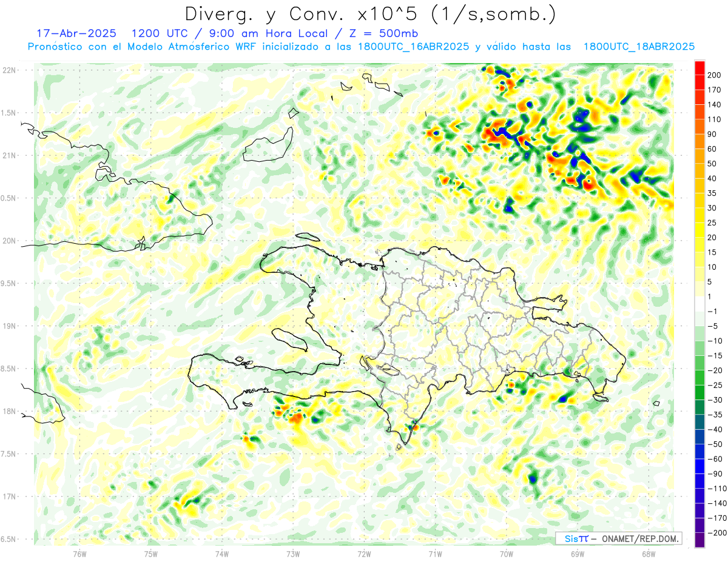Click the '20N' latitude label
The height and width of the screenshot is (562, 728).
click(9, 241)
